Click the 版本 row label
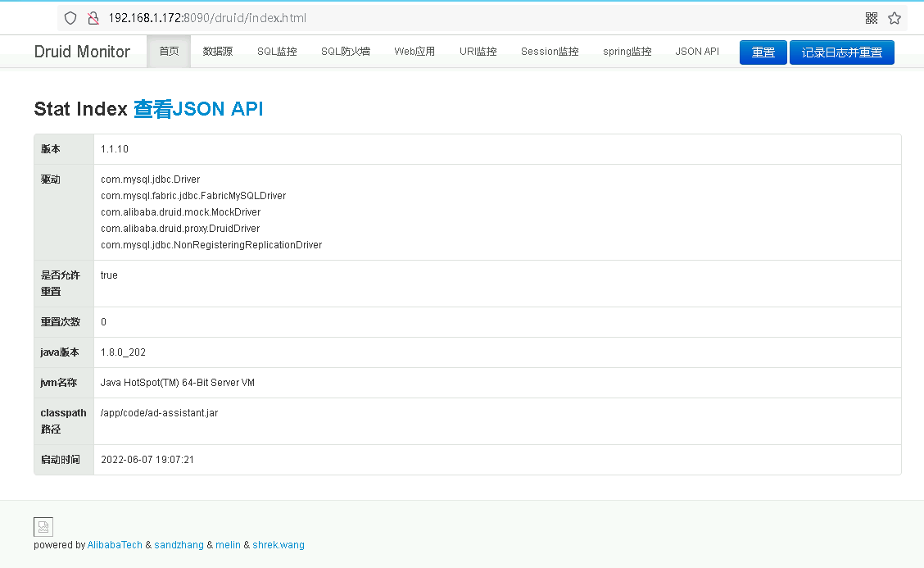The width and height of the screenshot is (924, 568). click(51, 149)
